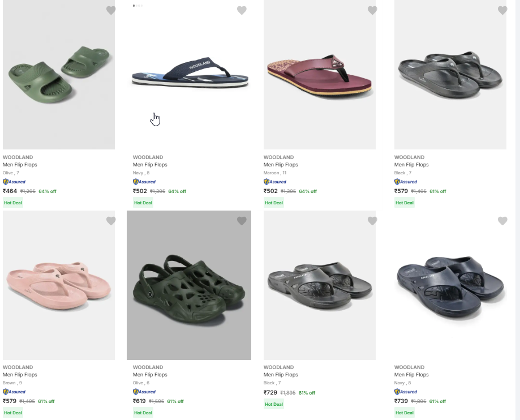Click the heart on the navy Woodland flip flop
The image size is (520, 420).
tap(242, 10)
